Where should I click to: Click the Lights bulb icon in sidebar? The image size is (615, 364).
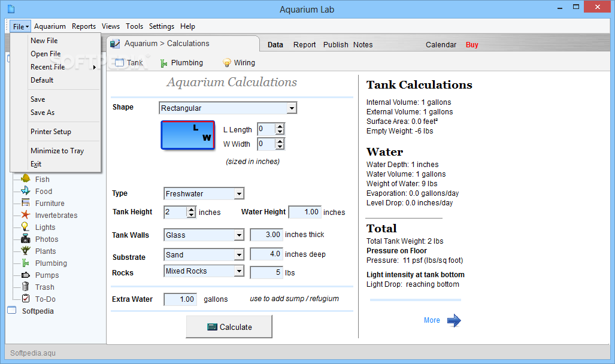pos(26,227)
